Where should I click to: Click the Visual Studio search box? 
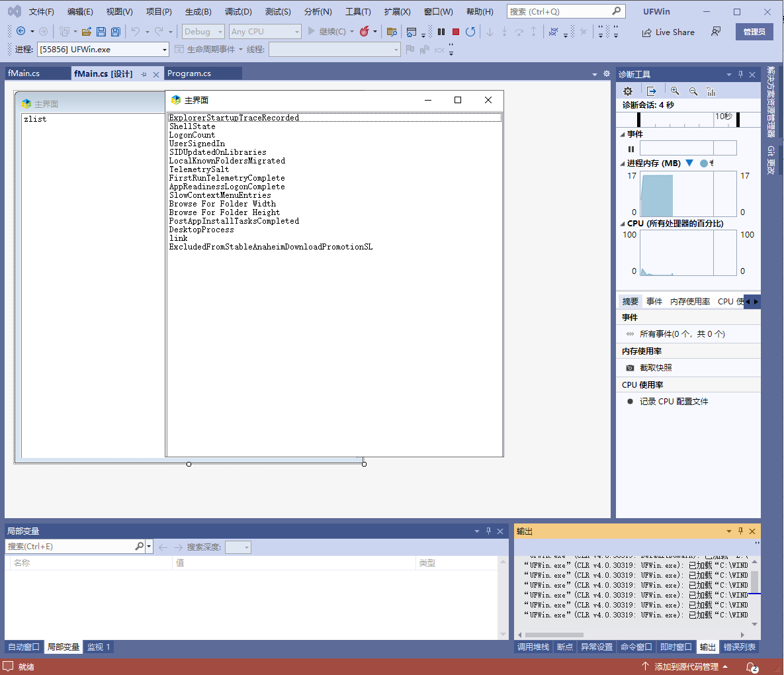[565, 11]
